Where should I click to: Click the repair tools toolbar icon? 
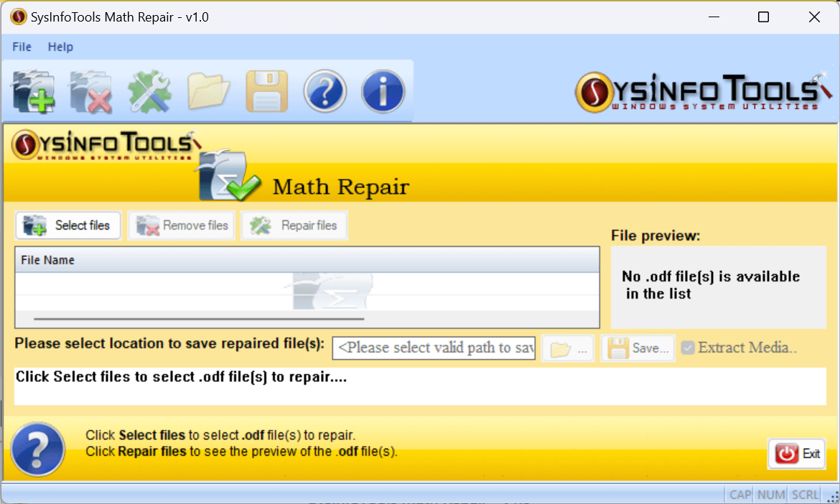[149, 92]
